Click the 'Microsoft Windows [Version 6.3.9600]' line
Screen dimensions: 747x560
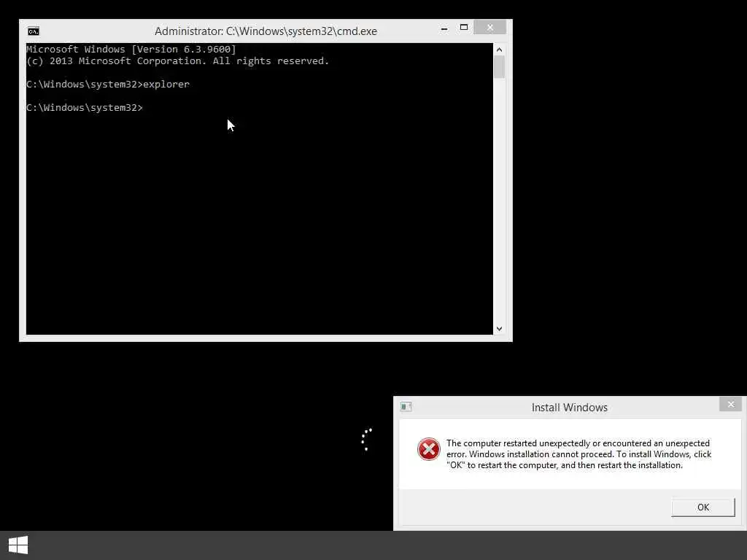click(x=131, y=49)
